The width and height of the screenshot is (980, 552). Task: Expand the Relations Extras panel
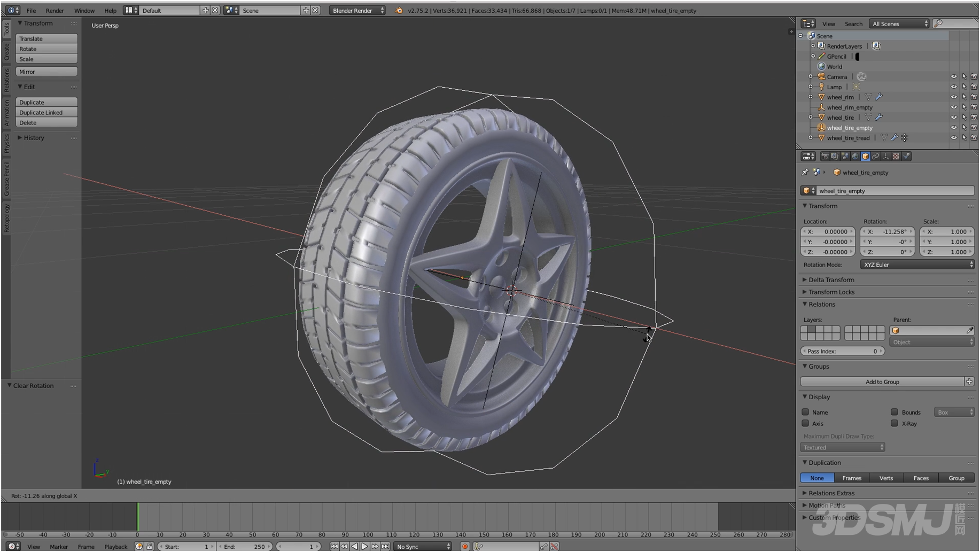(x=831, y=493)
